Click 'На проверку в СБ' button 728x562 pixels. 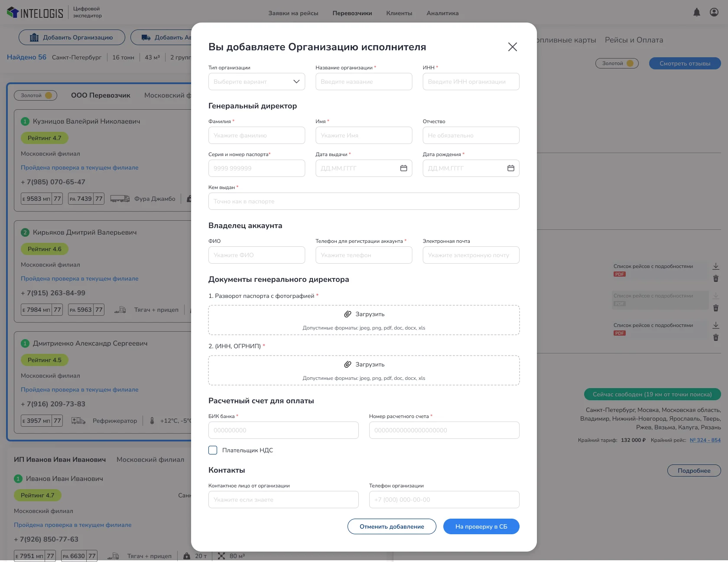[481, 526]
